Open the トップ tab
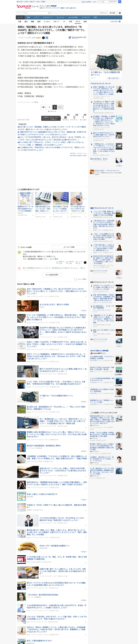138x644 pixels. [x=20, y=17]
